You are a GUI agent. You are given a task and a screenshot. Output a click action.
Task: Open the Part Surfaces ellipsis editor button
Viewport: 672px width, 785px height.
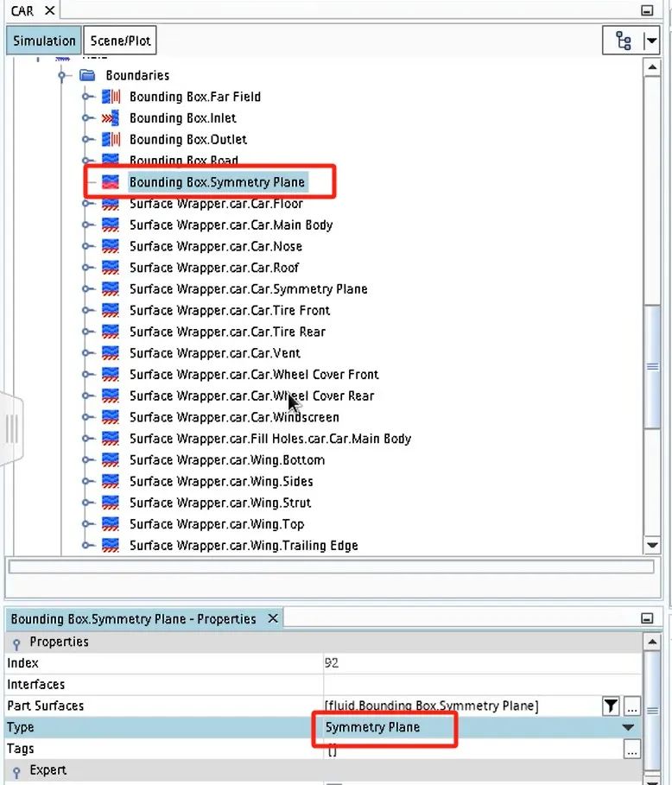pos(632,706)
